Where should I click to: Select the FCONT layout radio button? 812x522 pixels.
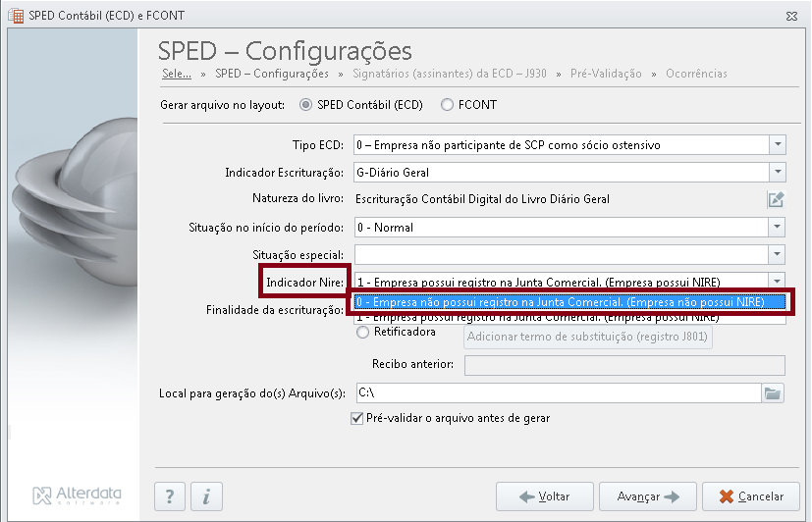click(x=447, y=105)
